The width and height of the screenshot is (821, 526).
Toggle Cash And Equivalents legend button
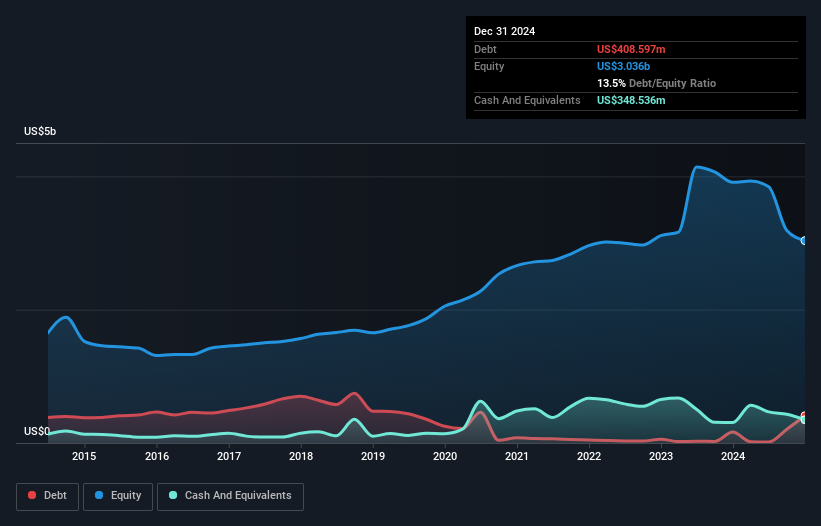click(230, 496)
